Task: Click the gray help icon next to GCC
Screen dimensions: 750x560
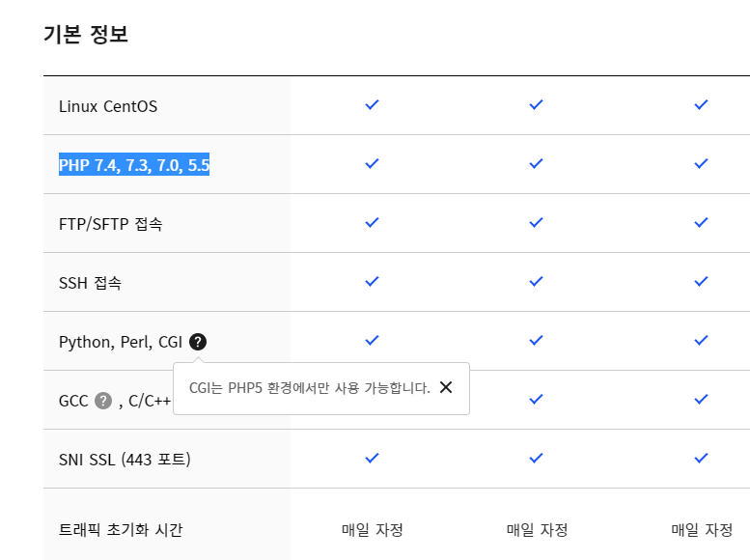Action: pos(103,401)
